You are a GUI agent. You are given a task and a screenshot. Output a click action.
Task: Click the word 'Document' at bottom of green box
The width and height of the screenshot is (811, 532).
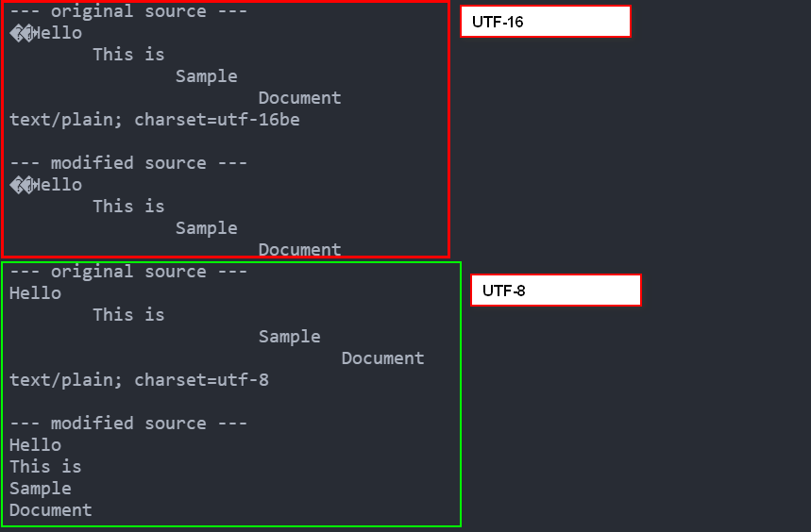[x=51, y=510]
